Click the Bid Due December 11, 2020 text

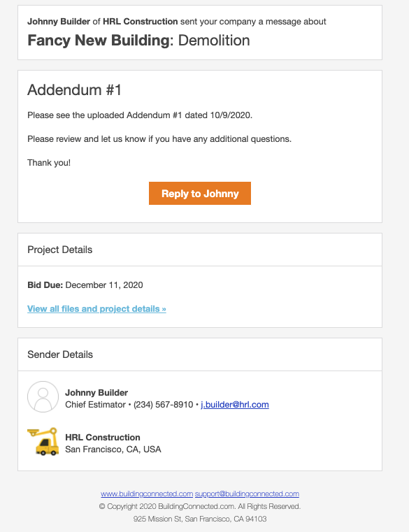point(85,285)
